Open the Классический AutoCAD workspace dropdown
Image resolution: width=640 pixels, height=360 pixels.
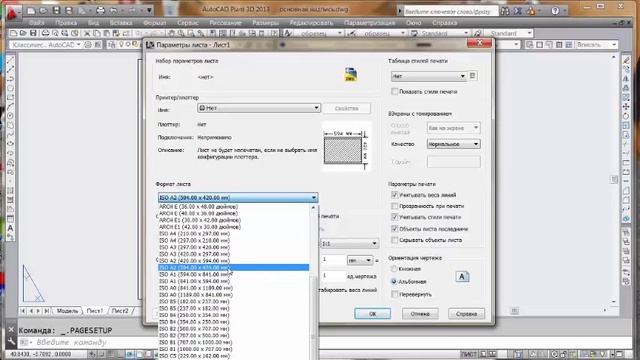[46, 45]
